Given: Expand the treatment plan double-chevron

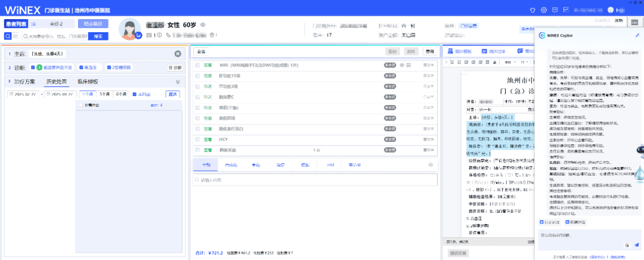Looking at the screenshot, I should 177,82.
